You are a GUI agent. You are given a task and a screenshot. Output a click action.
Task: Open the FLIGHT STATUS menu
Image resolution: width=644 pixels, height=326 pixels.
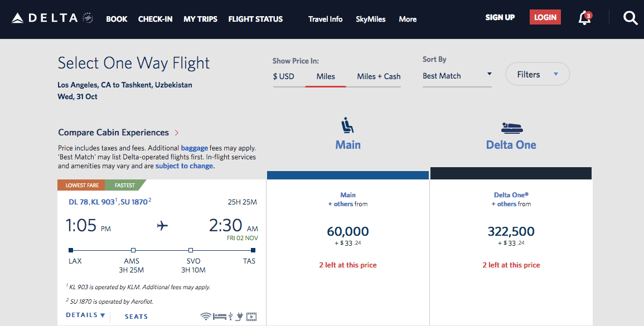coord(255,19)
